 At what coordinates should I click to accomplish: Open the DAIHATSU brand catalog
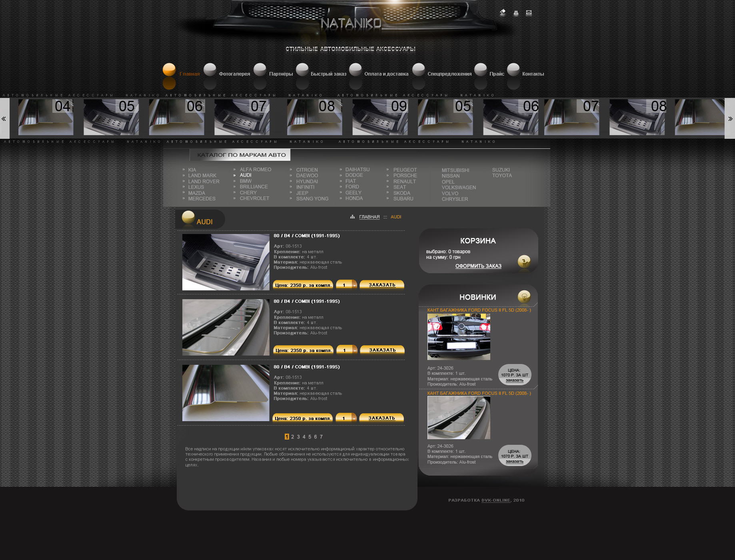click(358, 170)
